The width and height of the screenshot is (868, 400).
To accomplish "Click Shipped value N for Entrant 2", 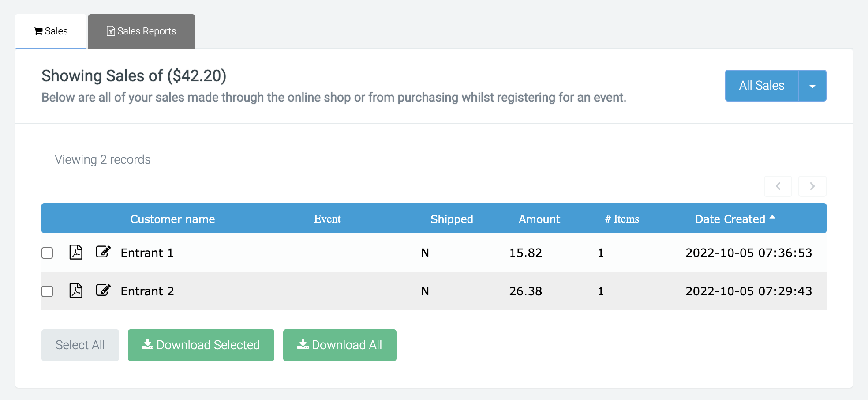I will pyautogui.click(x=425, y=291).
